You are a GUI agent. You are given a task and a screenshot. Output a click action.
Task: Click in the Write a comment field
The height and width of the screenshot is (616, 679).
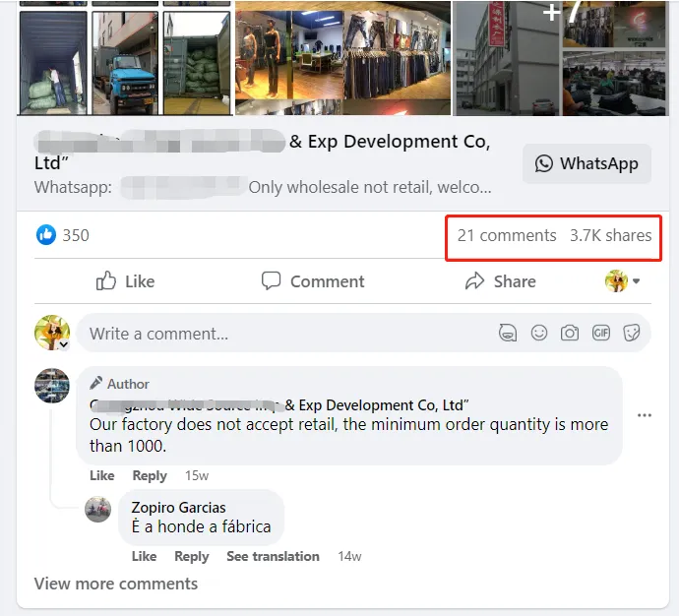[285, 334]
